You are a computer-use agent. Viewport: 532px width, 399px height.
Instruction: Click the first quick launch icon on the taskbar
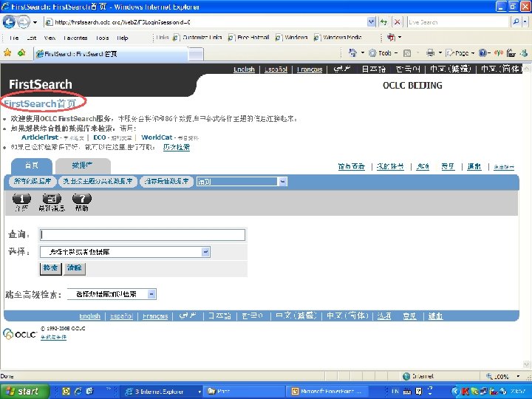coord(66,392)
